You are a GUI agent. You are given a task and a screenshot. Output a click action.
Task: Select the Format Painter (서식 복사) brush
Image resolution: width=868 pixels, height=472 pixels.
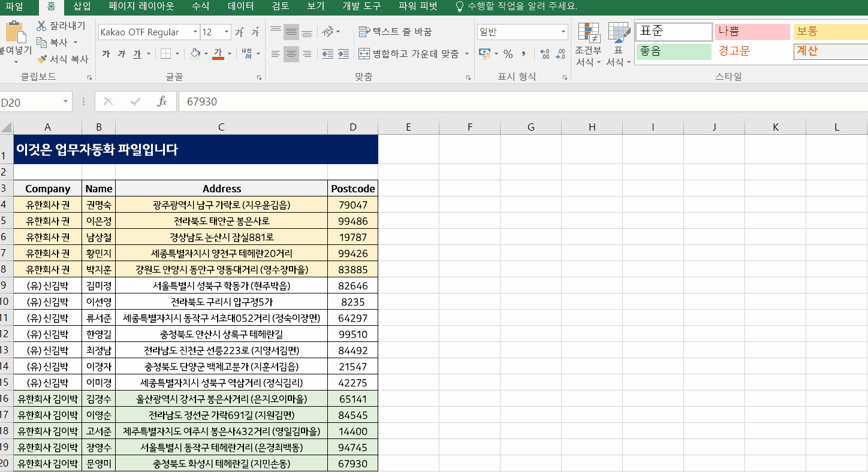[62, 59]
